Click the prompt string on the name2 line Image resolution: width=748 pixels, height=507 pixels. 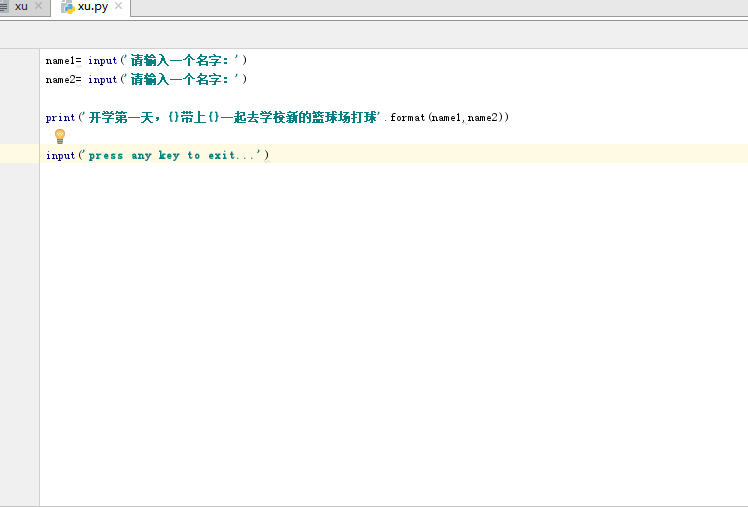(181, 79)
